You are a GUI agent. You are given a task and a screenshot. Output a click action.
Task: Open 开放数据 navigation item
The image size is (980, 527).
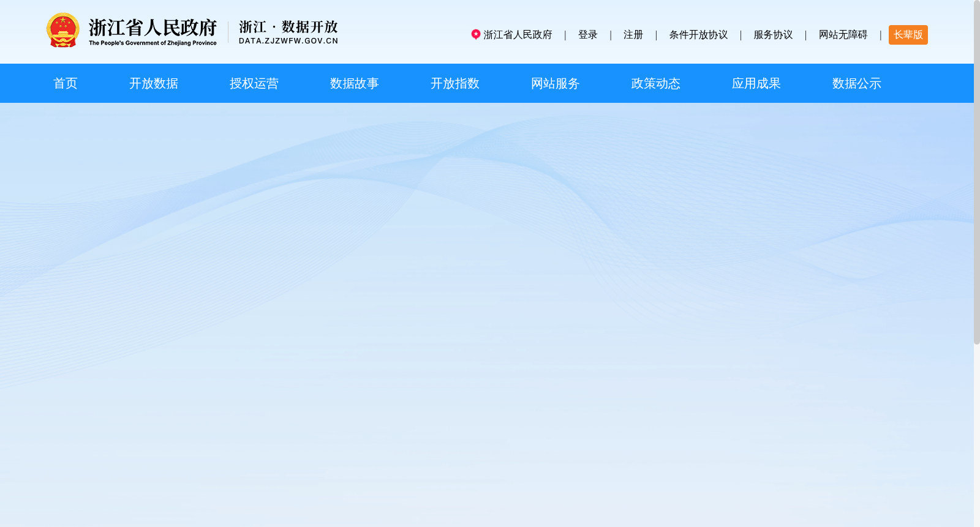(154, 83)
